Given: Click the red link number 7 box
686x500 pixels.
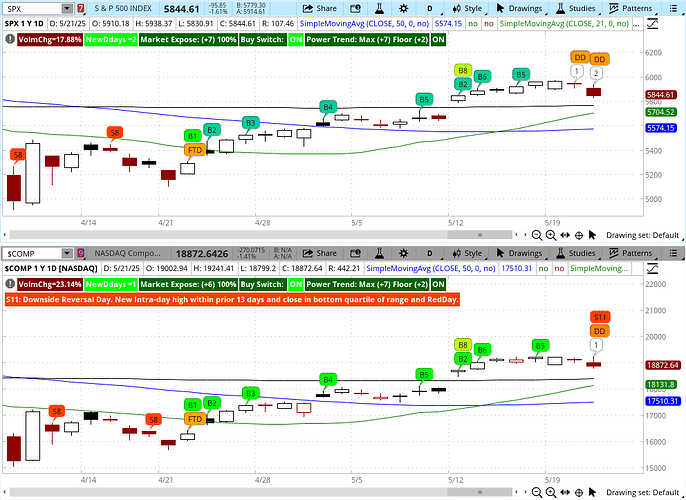Looking at the screenshot, I should (x=80, y=8).
